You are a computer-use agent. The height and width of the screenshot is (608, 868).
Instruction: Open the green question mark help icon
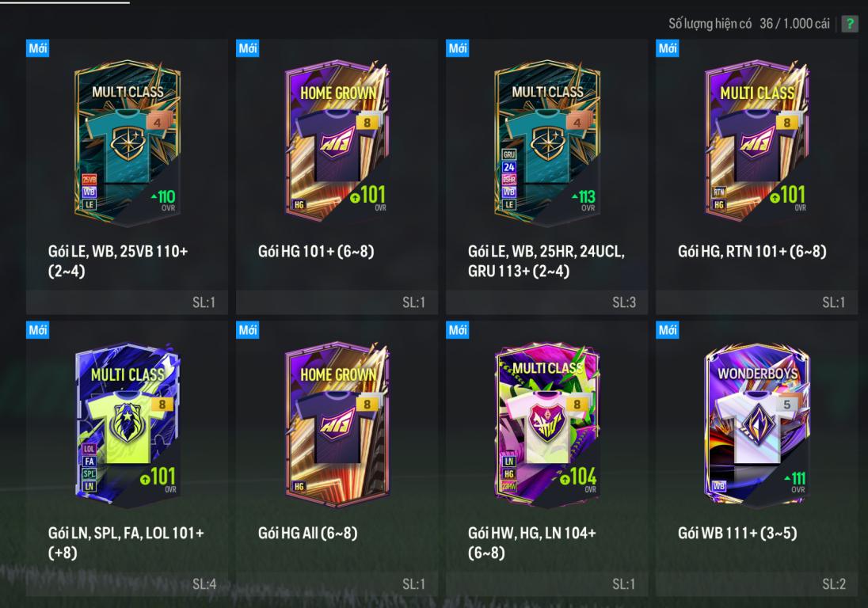click(849, 24)
